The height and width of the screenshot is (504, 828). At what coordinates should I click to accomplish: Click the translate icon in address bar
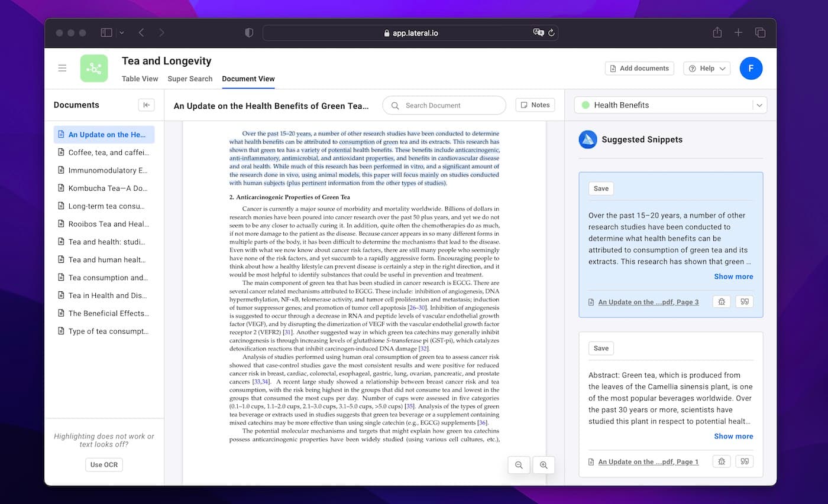[538, 33]
